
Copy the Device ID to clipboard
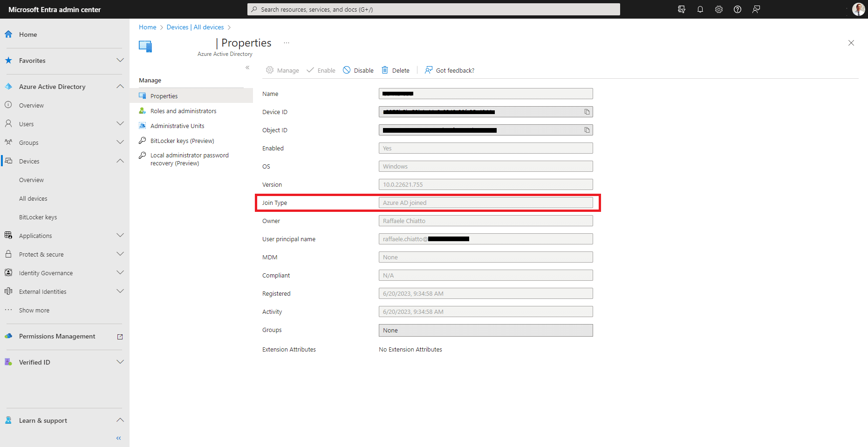[587, 112]
